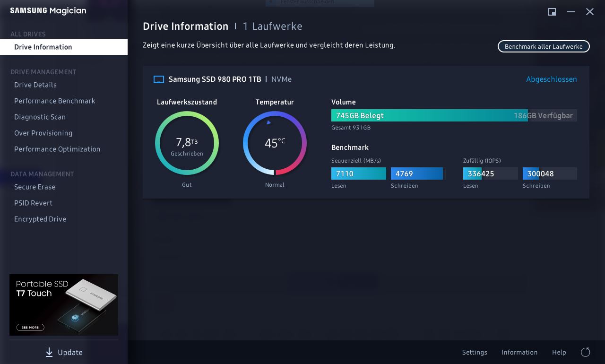Click the Abgeschlossen status text
Screen dimensions: 605x364
coord(552,79)
